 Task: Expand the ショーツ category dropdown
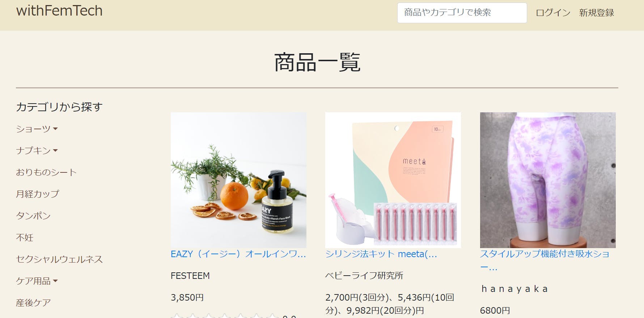coord(37,129)
